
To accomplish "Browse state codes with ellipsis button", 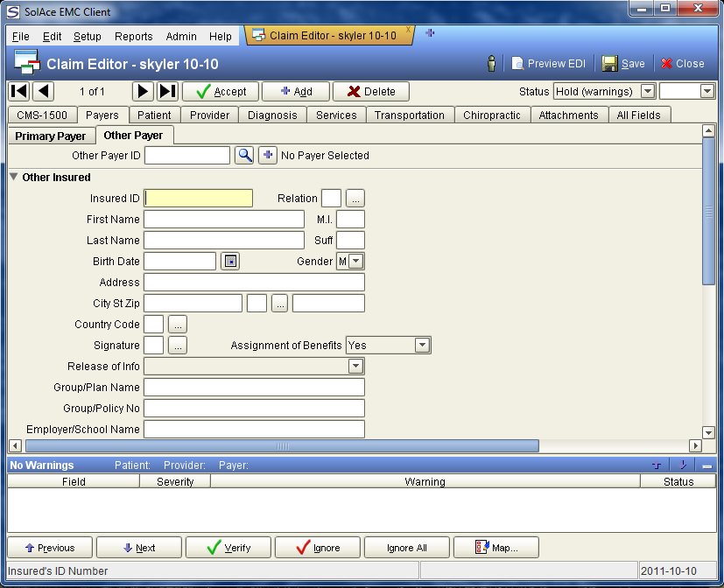I will [x=280, y=304].
